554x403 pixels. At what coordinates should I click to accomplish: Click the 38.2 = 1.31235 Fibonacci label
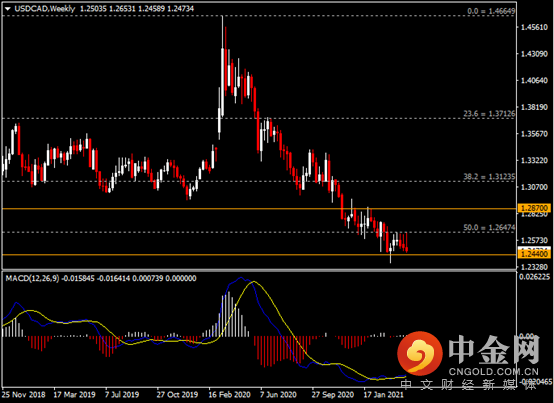[489, 177]
